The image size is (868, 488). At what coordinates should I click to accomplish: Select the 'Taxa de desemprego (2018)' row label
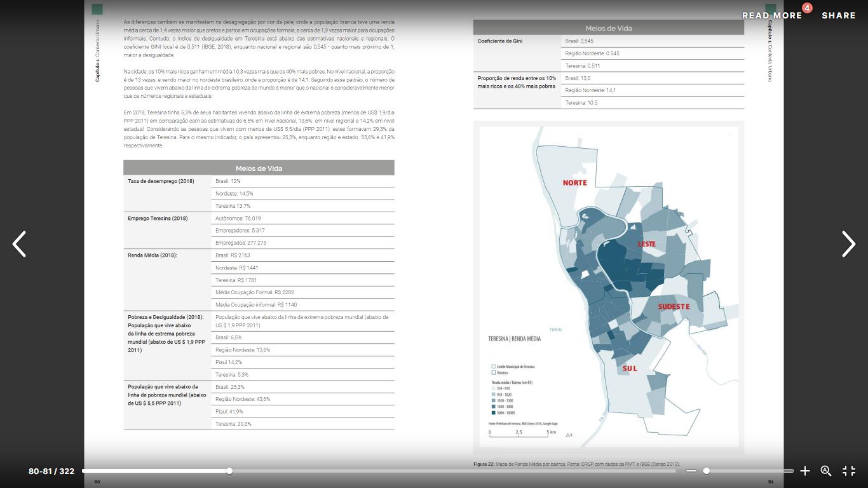click(161, 181)
